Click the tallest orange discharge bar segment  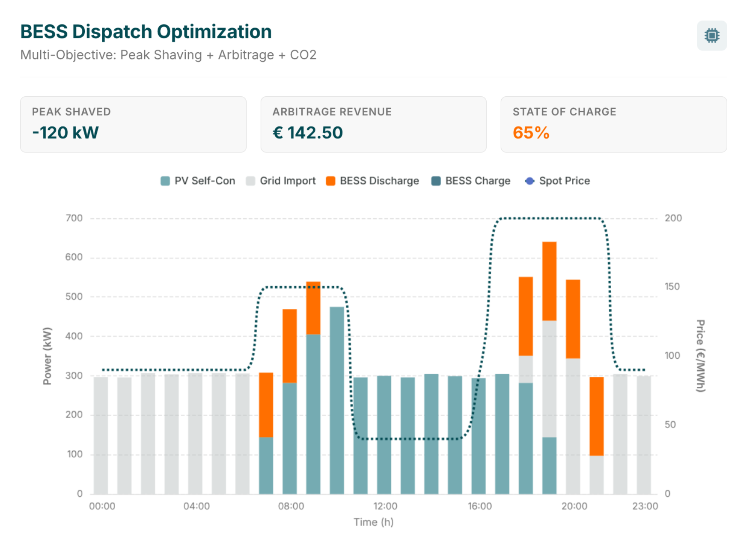pyautogui.click(x=549, y=281)
